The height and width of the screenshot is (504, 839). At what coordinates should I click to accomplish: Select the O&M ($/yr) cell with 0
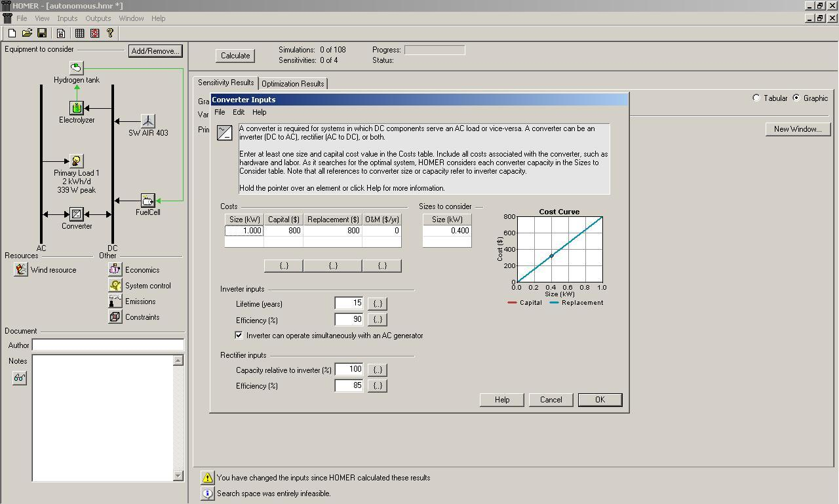381,231
